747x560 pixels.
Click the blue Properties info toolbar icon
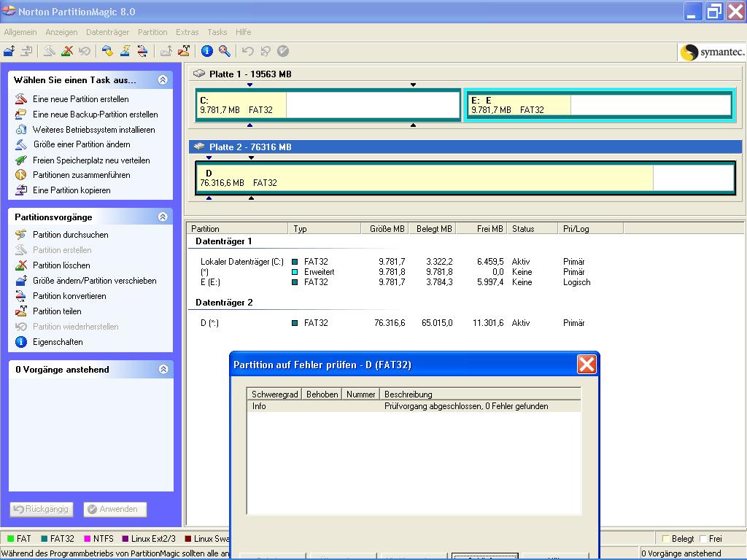206,51
